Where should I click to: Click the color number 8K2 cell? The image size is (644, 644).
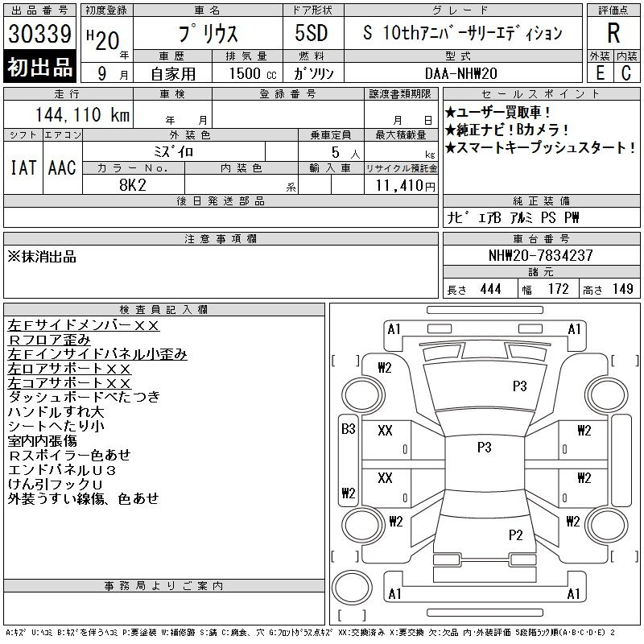(x=133, y=185)
